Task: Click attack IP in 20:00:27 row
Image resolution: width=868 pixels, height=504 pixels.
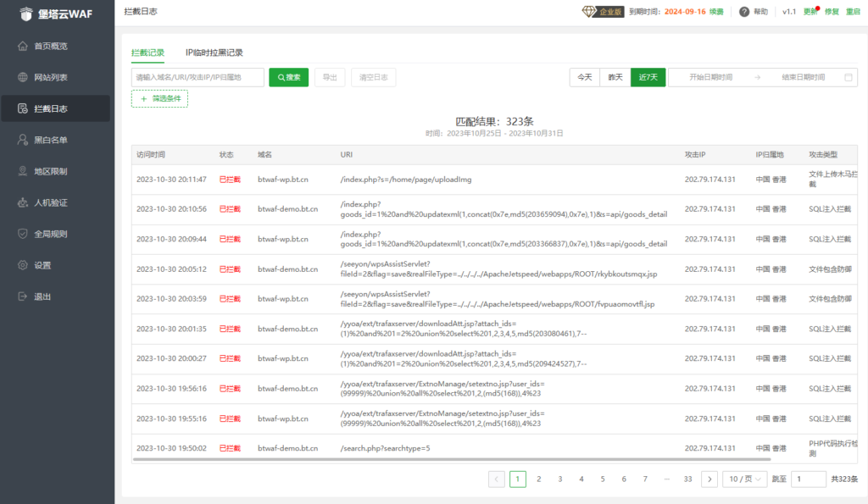Action: [x=710, y=358]
